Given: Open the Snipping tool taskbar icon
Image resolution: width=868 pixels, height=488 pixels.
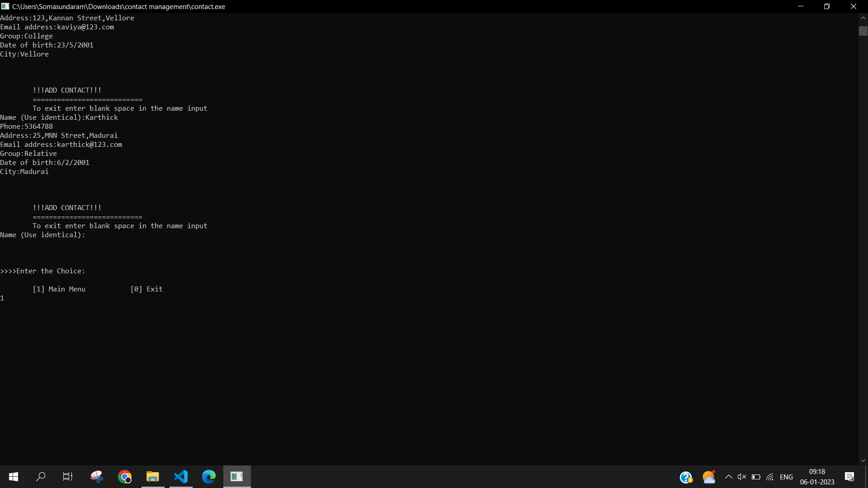Looking at the screenshot, I should click(x=97, y=477).
